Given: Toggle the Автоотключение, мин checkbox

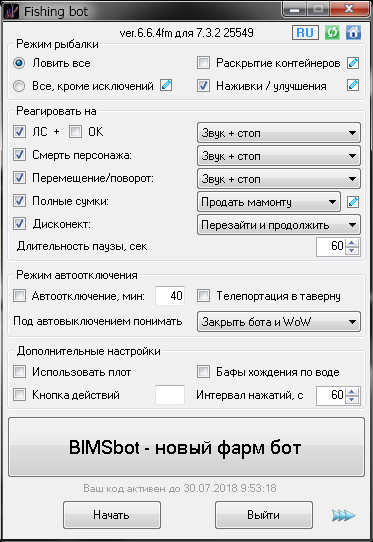Looking at the screenshot, I should point(19,296).
